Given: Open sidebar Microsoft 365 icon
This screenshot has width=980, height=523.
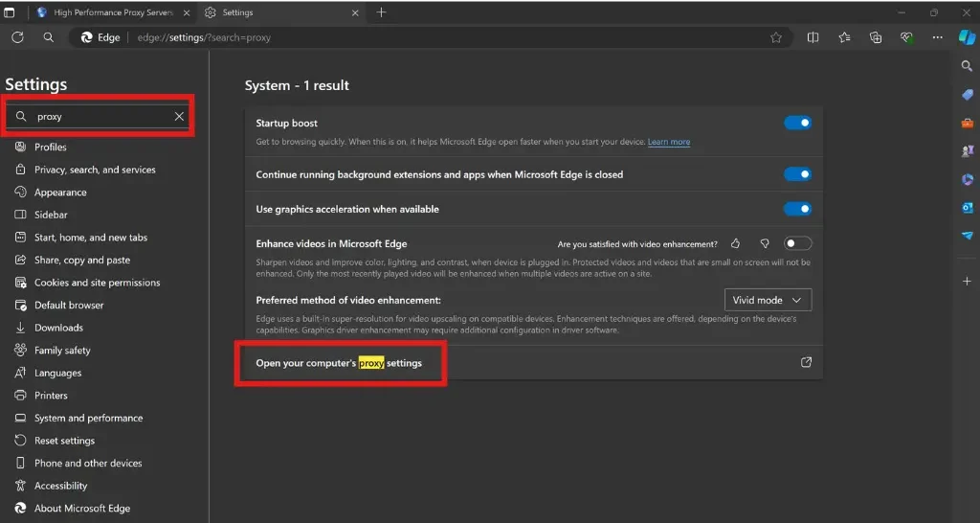Looking at the screenshot, I should click(967, 179).
